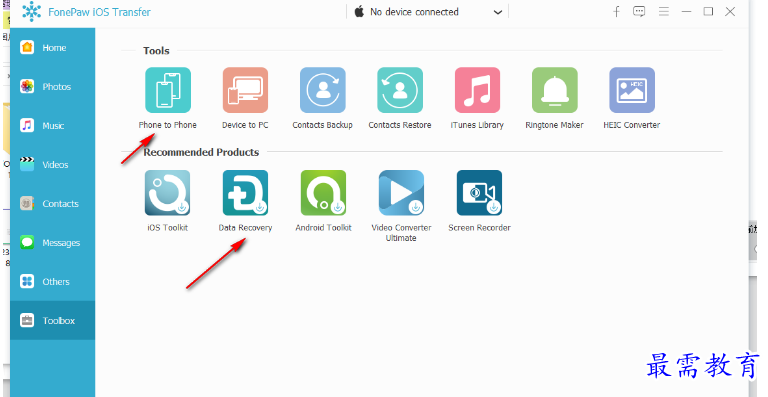Select the Toolbox section
This screenshot has width=768, height=397.
[52, 321]
